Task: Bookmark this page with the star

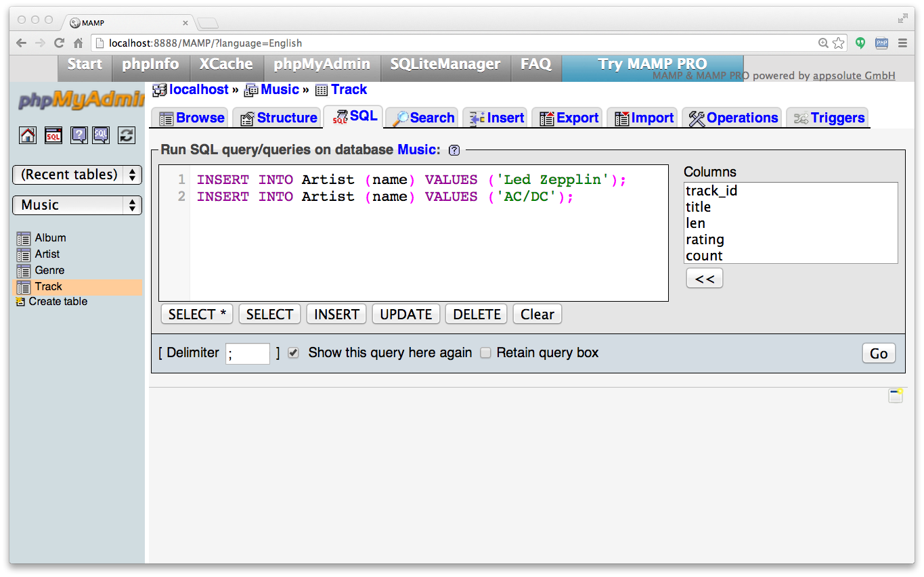Action: [839, 43]
